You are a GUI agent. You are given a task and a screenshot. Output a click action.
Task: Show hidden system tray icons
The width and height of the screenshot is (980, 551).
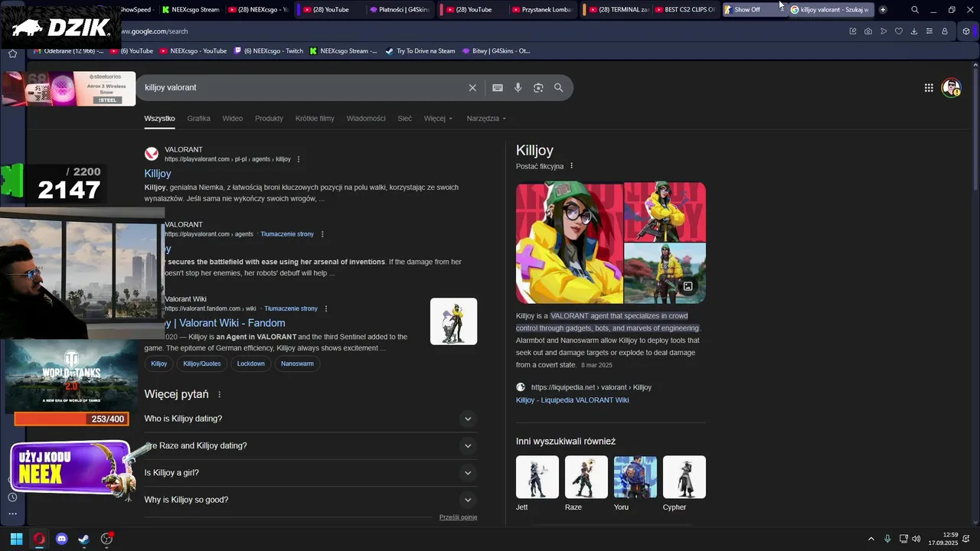(x=871, y=539)
